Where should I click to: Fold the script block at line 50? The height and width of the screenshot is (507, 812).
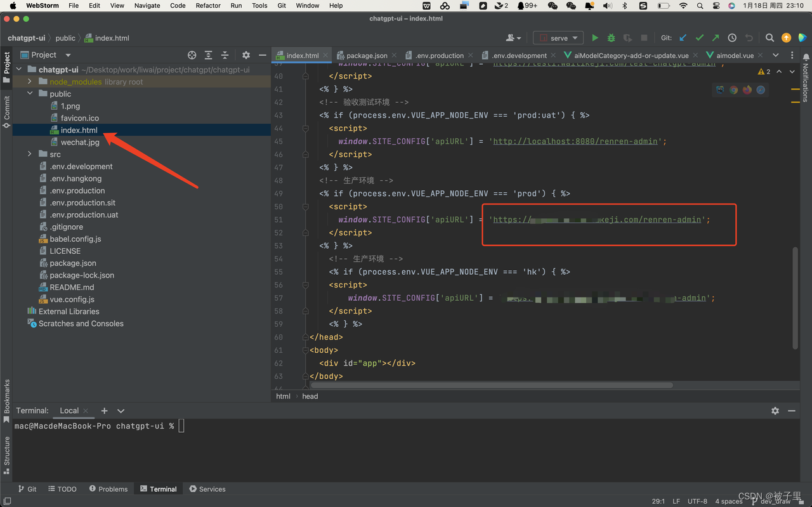[x=306, y=206]
